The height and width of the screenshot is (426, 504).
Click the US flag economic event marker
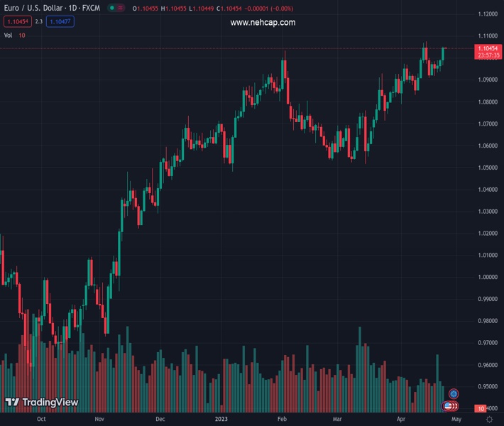pyautogui.click(x=449, y=406)
